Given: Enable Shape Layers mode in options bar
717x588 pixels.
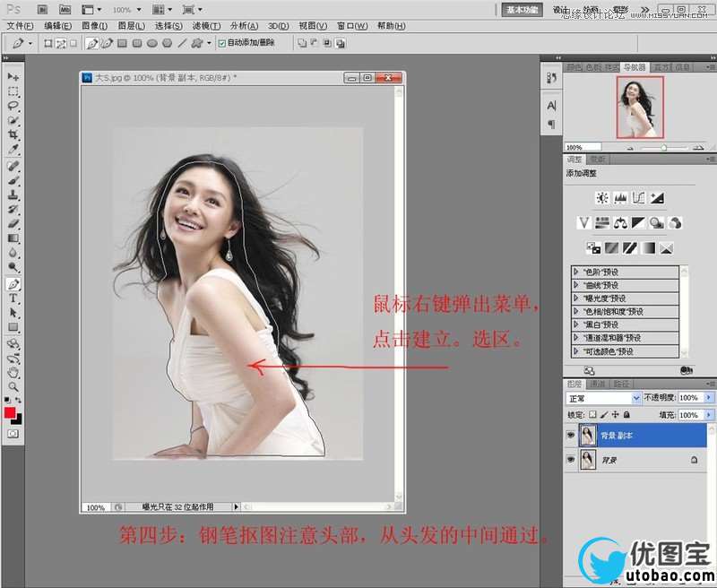Looking at the screenshot, I should [48, 43].
